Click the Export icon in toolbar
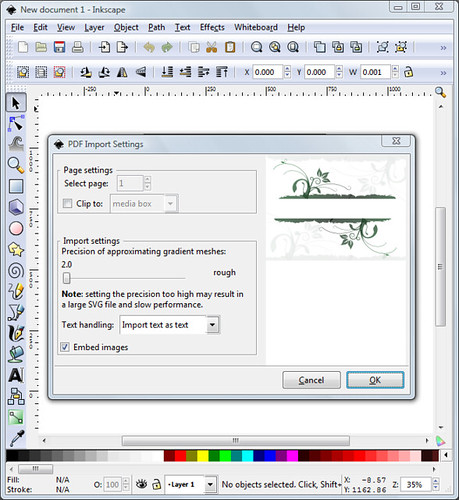This screenshot has width=459, height=500. pyautogui.click(x=122, y=47)
